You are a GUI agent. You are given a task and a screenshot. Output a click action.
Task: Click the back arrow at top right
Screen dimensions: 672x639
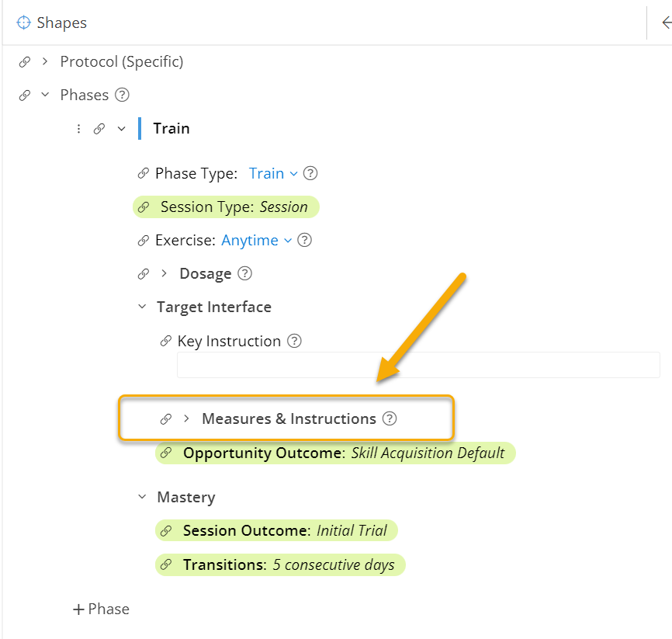[x=665, y=23]
